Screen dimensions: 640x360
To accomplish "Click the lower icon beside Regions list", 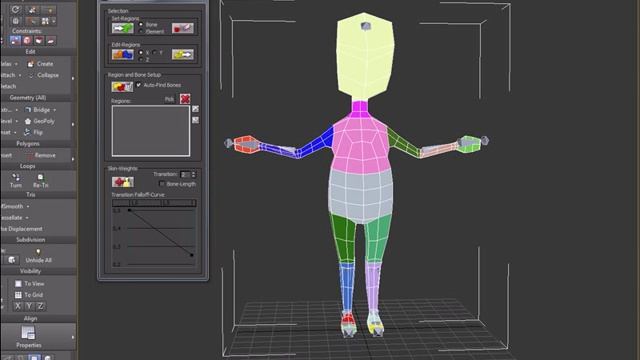I will pyautogui.click(x=196, y=120).
